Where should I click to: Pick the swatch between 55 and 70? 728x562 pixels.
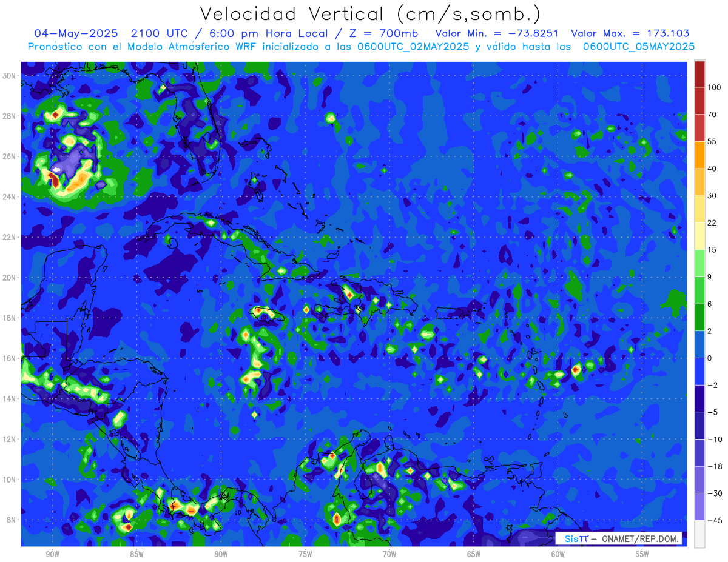click(x=700, y=127)
